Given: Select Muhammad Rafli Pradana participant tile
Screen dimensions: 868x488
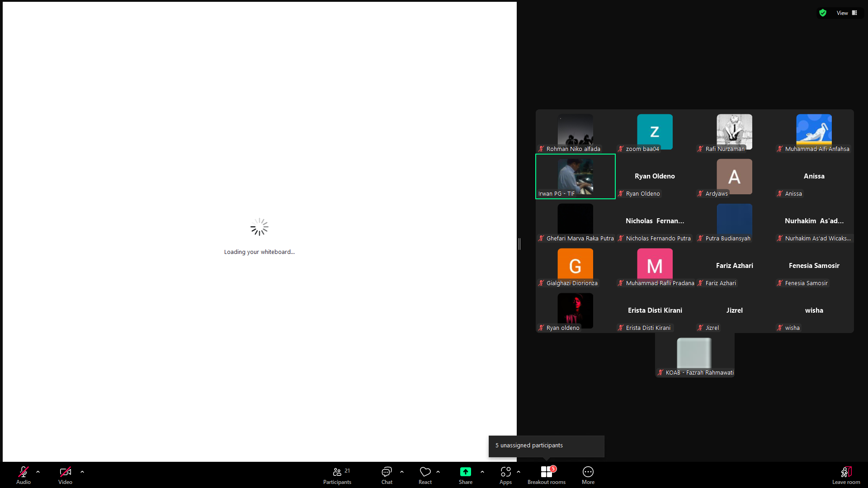Looking at the screenshot, I should (x=655, y=266).
